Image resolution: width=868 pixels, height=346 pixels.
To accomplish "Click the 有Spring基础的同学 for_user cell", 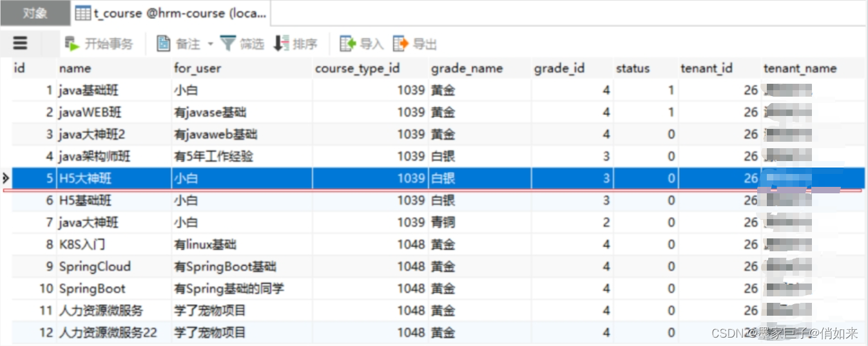I will coord(242,289).
